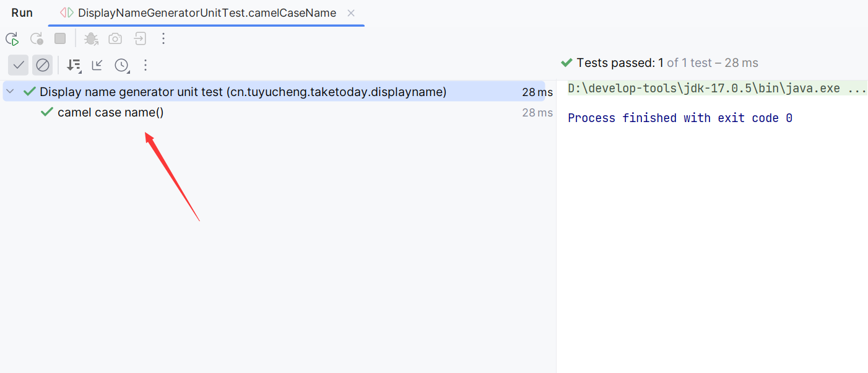This screenshot has height=373, width=868.
Task: Click Rerun Failed Tests icon
Action: [x=37, y=39]
